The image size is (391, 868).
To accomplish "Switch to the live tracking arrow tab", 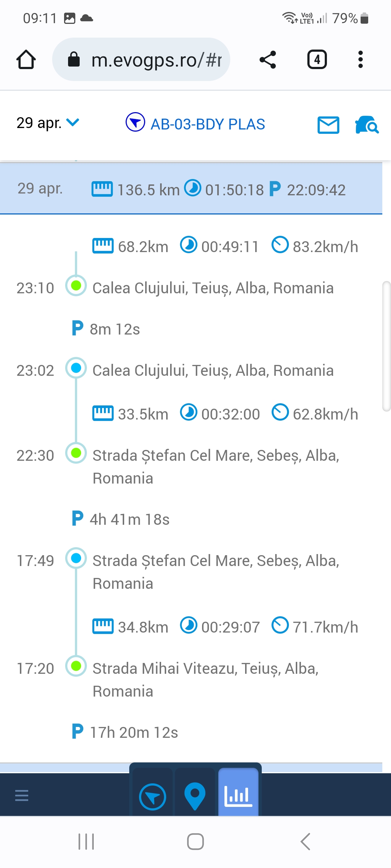I will click(x=152, y=796).
